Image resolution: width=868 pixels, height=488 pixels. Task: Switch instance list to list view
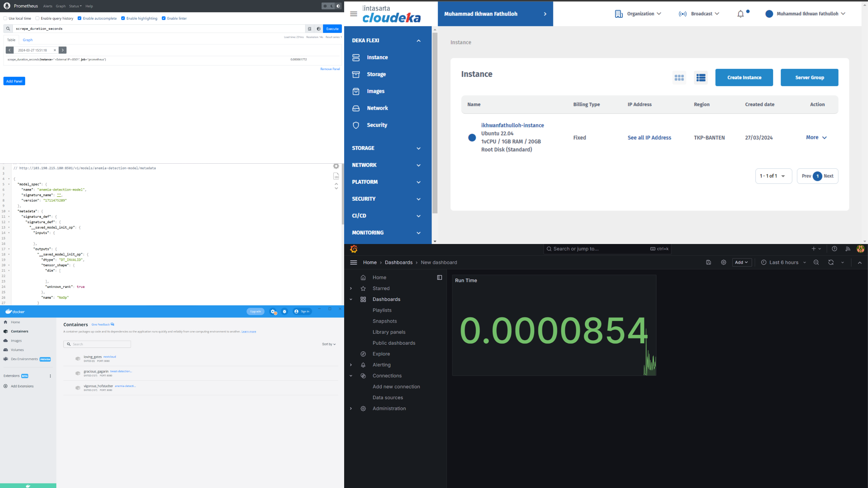point(701,78)
